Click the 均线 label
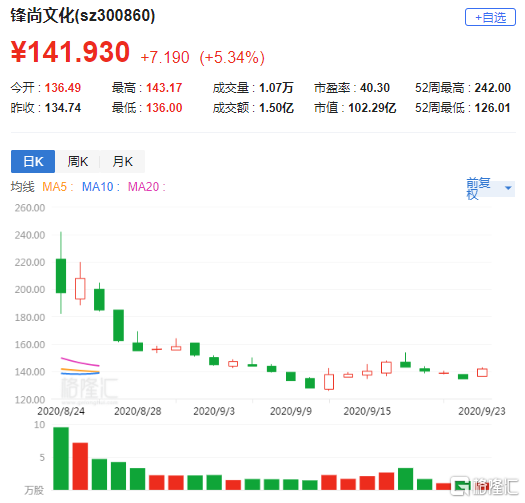 point(22,187)
